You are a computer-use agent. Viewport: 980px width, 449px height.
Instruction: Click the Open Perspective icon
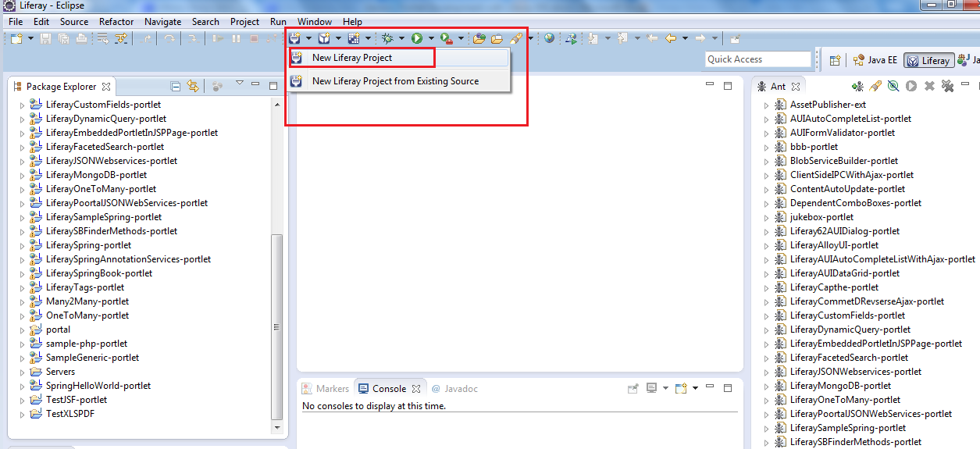pyautogui.click(x=835, y=60)
